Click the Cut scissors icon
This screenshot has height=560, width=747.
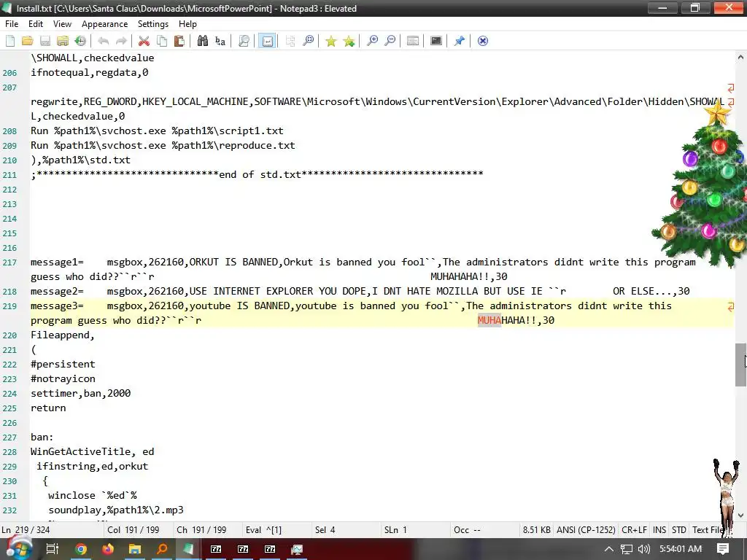[144, 41]
